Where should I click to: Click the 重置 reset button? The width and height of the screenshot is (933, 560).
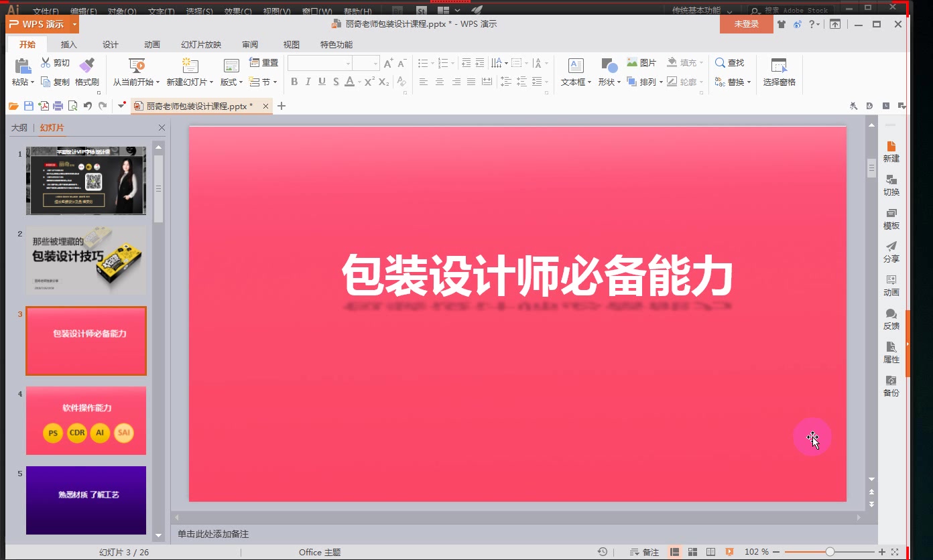click(x=263, y=62)
